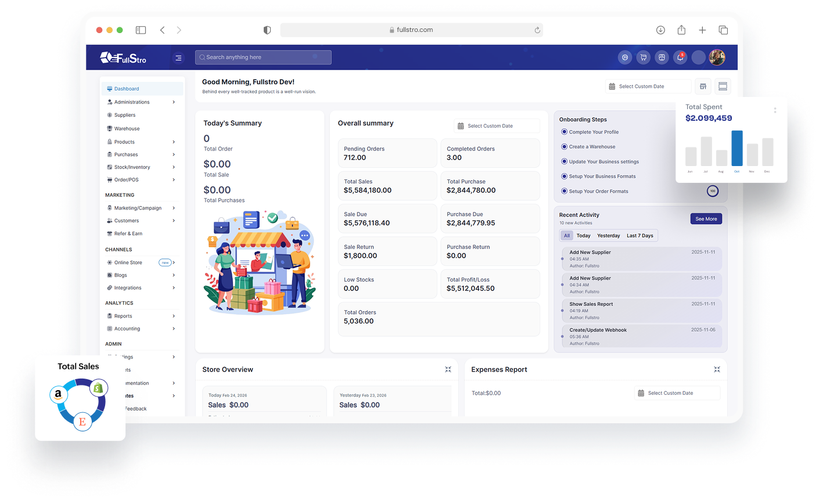Open Warehouse in the sidebar
This screenshot has width=819, height=504.
tap(127, 129)
